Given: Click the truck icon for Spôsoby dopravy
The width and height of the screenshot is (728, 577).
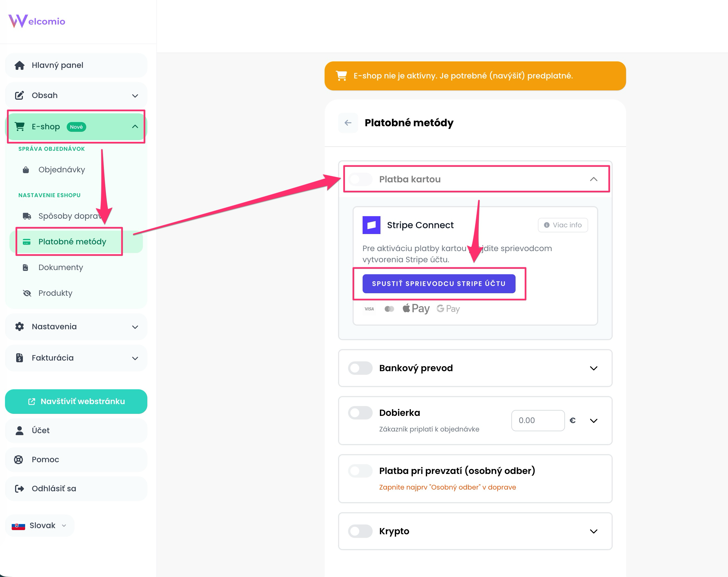Looking at the screenshot, I should click(x=27, y=216).
